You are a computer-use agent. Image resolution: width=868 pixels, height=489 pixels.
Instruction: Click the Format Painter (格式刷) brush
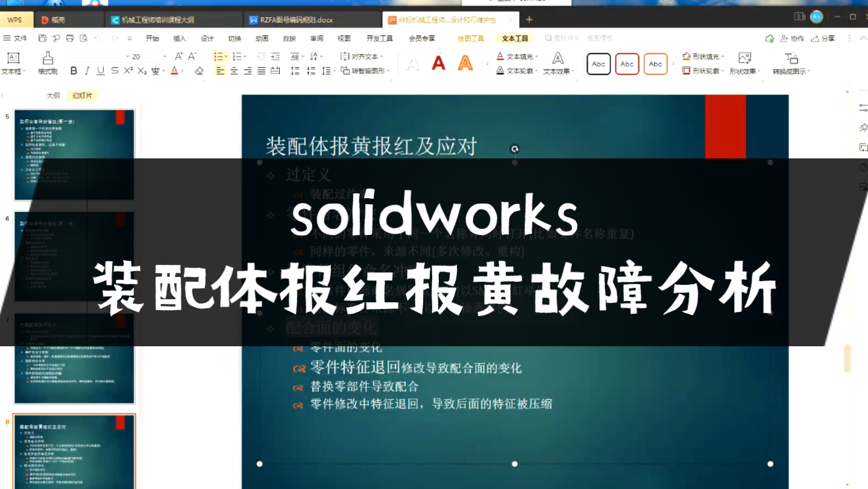(48, 63)
